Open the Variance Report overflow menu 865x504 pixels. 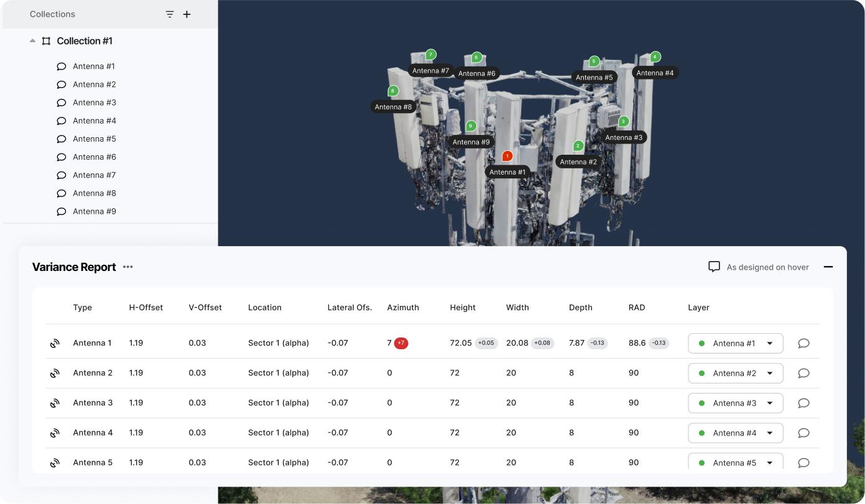tap(127, 267)
